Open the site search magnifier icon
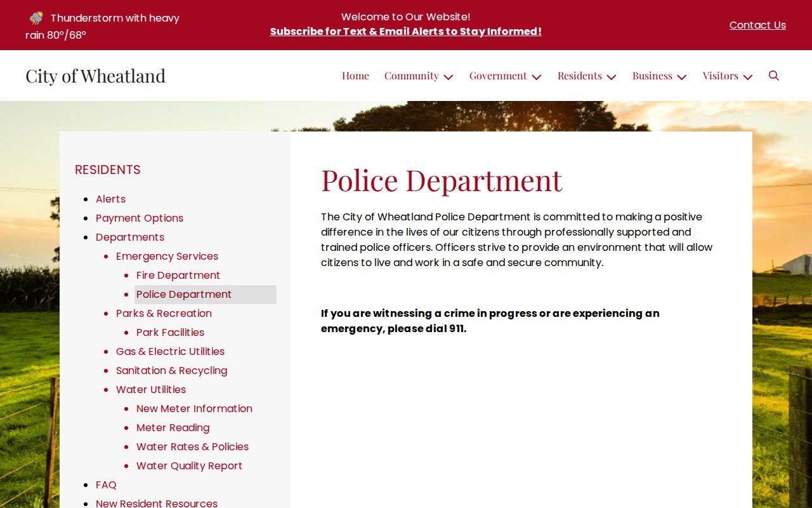 774,76
